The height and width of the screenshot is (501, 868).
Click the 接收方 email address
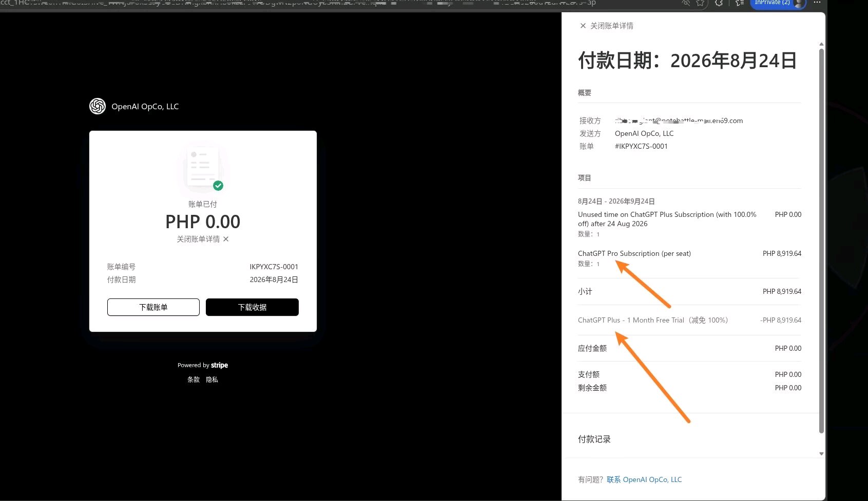(x=679, y=121)
